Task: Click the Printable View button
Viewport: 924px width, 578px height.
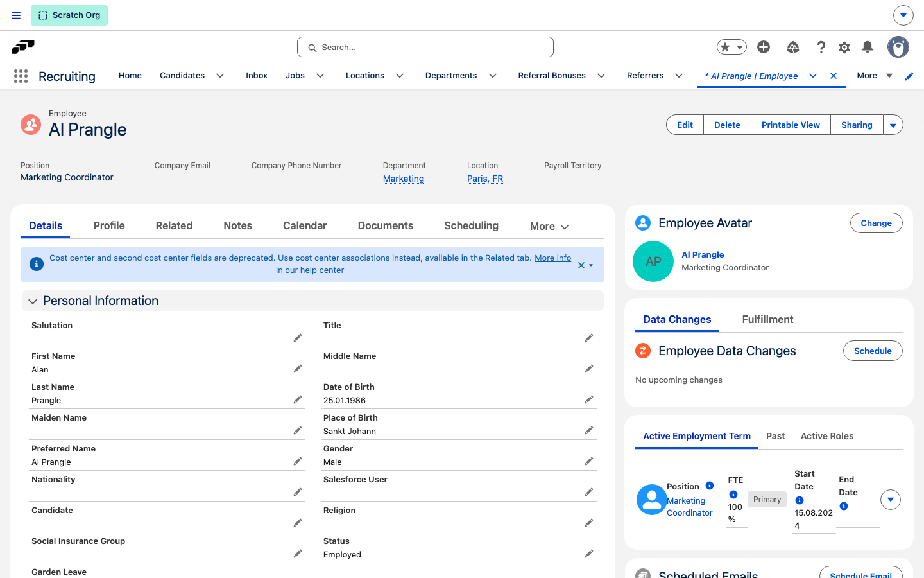Action: coord(791,125)
